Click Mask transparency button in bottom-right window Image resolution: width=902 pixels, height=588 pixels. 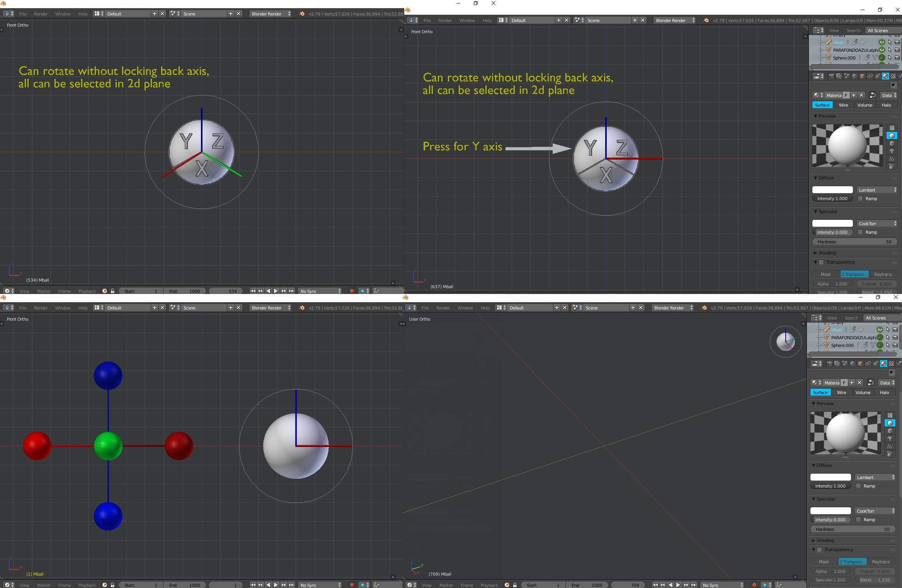pos(824,561)
